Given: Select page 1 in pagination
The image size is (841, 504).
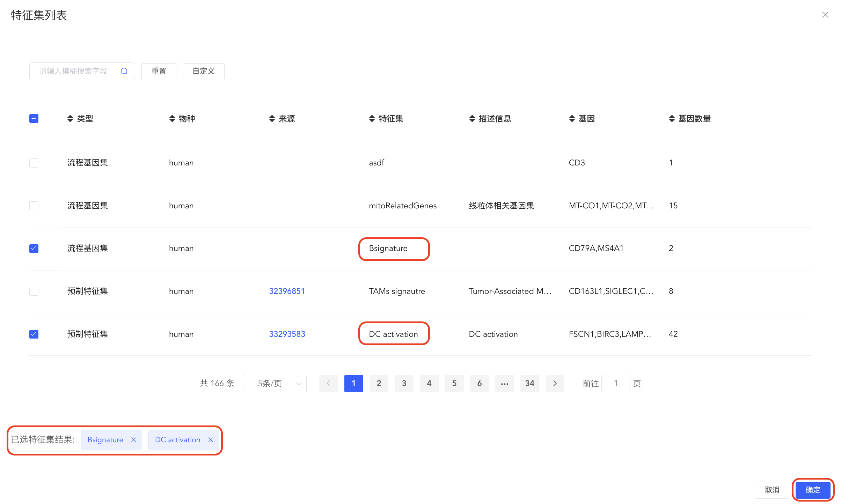Looking at the screenshot, I should [x=354, y=384].
